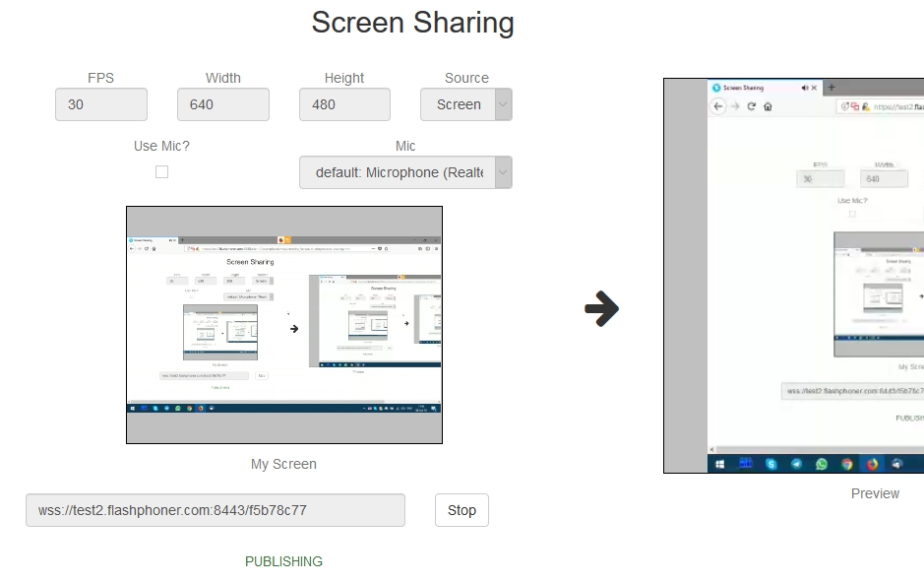924x583 pixels.
Task: Click the FPS input field
Action: coord(101,104)
